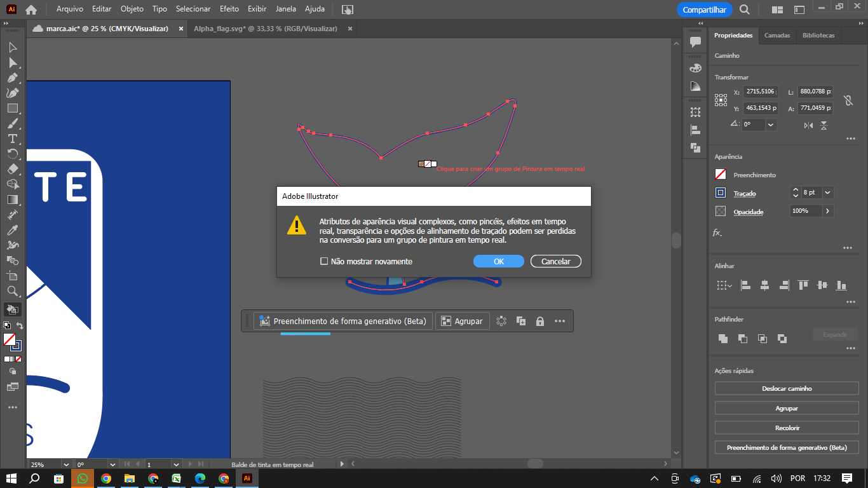Open the stroke weight dropdown
Viewport: 868px width, 488px height.
point(827,192)
